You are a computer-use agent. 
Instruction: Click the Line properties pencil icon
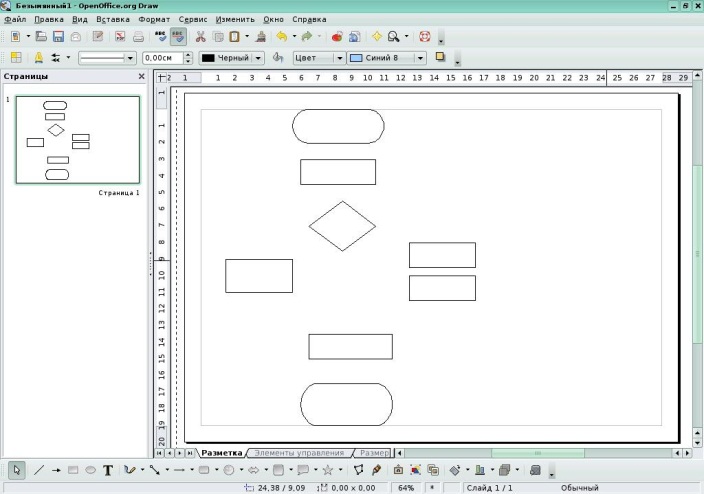[x=39, y=58]
